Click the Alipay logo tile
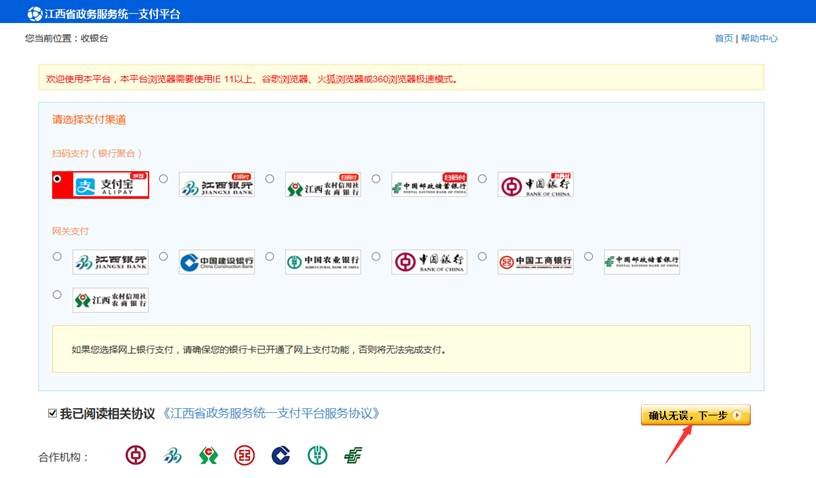 [x=110, y=185]
